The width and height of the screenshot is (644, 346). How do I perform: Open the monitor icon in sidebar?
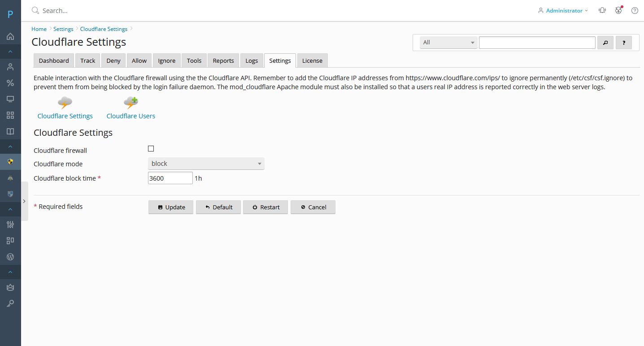pyautogui.click(x=10, y=99)
